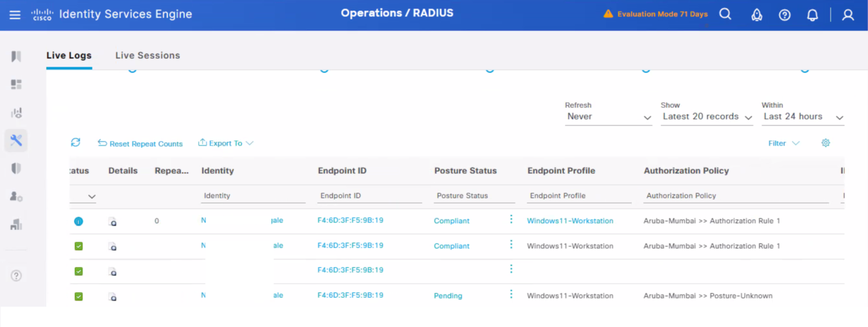
Task: Switch to the Live Sessions tab
Action: coord(147,55)
